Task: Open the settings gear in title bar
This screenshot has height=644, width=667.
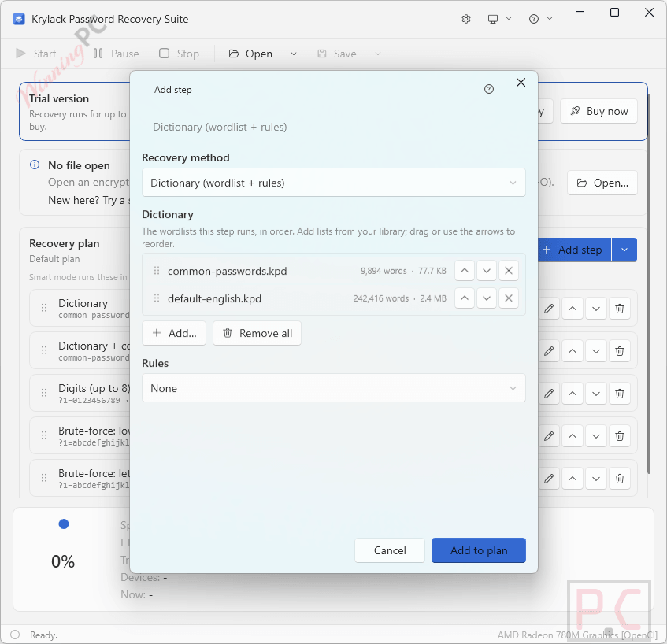Action: pyautogui.click(x=466, y=19)
